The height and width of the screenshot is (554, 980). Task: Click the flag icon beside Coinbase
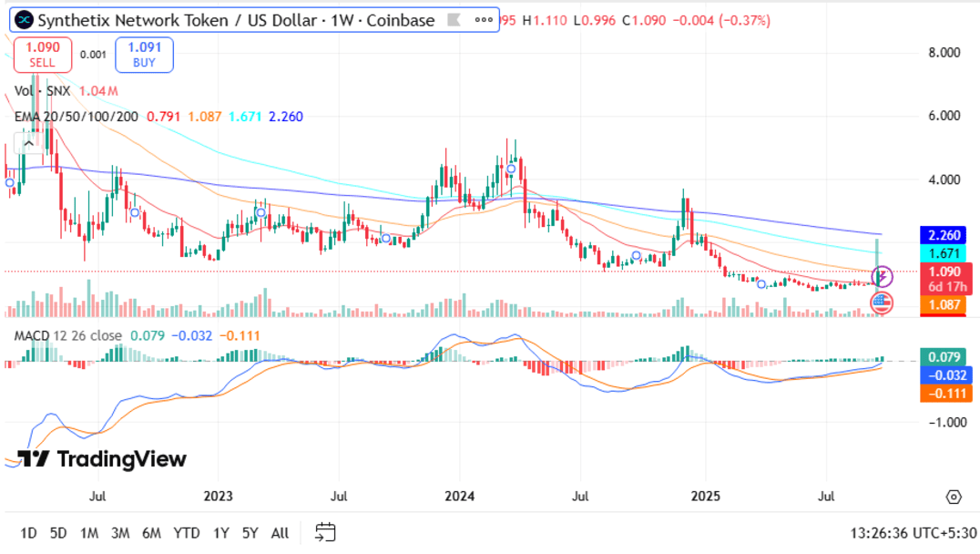(454, 20)
